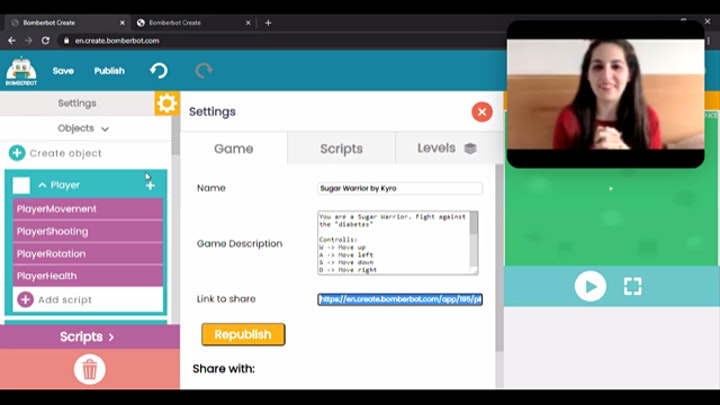Collapse the Player object chevron
This screenshot has width=720, height=405.
[42, 185]
